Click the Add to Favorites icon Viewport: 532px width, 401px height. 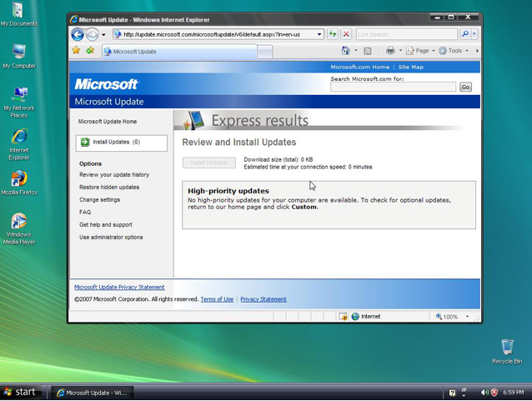point(90,51)
